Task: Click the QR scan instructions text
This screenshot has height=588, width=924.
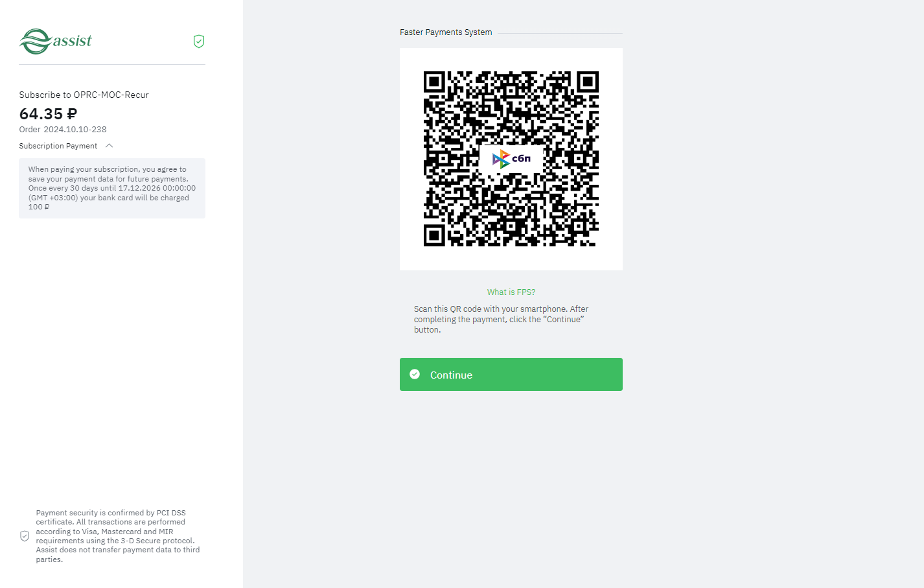Action: point(501,319)
